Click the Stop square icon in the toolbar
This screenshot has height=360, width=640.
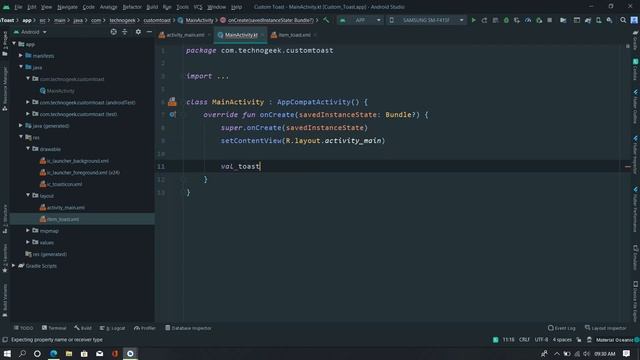[x=550, y=20]
